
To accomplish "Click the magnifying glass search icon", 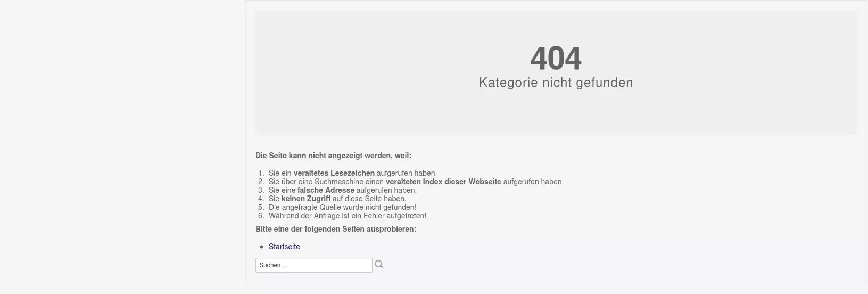I will coord(379,265).
